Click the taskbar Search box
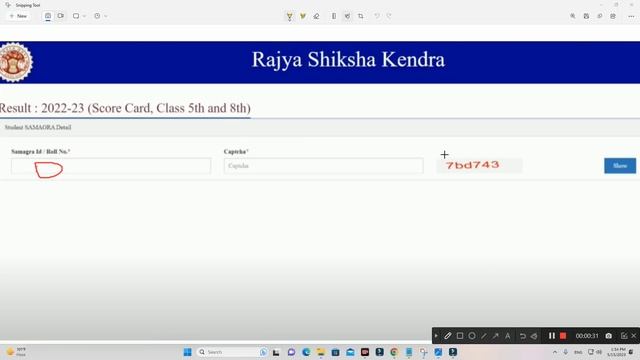Viewport: 640px width, 360px height. (232, 352)
